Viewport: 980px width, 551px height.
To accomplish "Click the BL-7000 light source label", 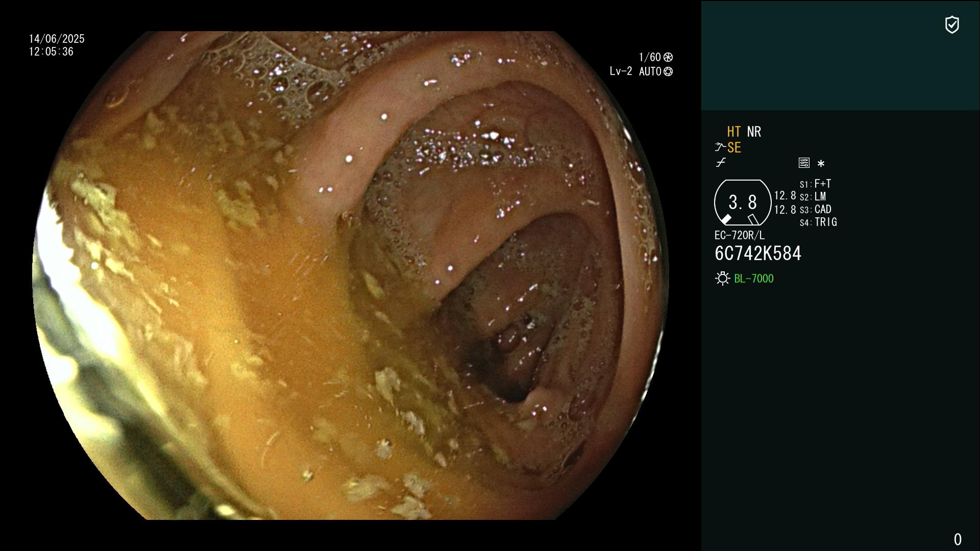I will [x=754, y=279].
